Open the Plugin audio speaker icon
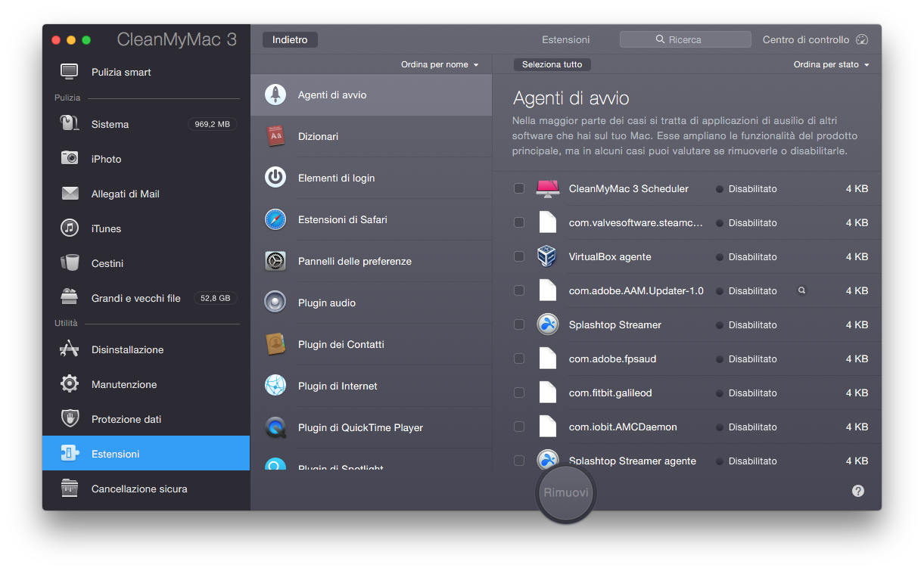 coord(275,303)
